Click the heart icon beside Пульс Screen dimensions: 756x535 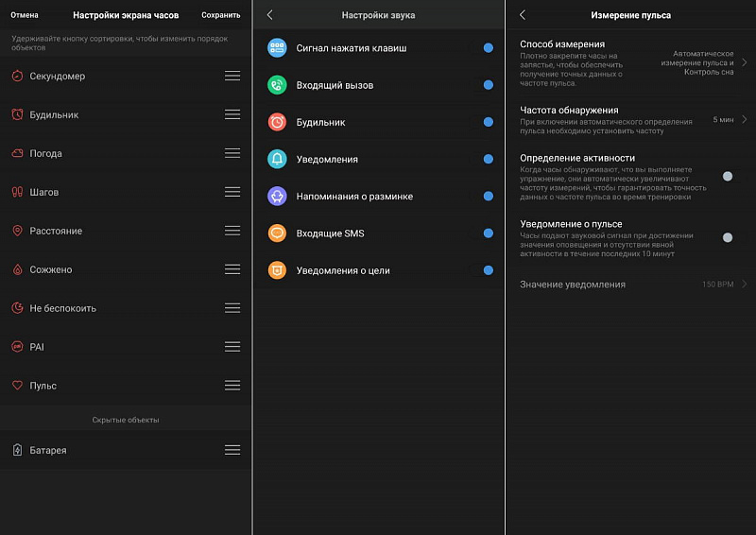[18, 386]
